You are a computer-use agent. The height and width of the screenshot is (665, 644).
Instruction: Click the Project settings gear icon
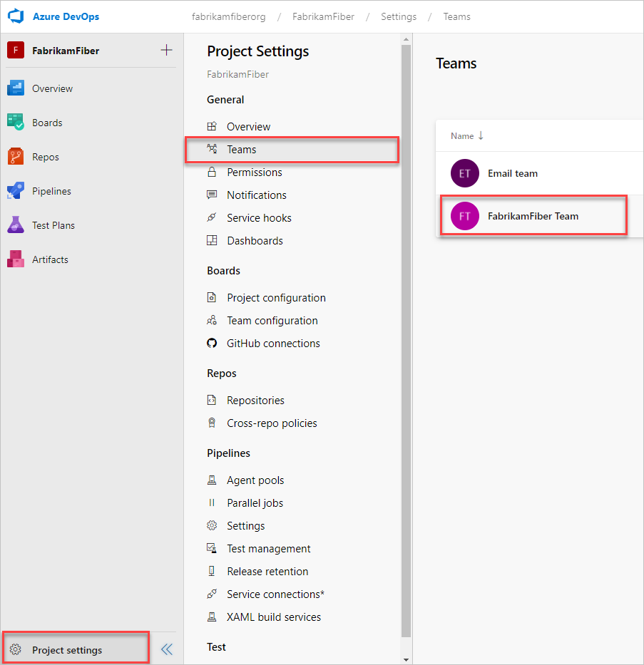click(15, 649)
